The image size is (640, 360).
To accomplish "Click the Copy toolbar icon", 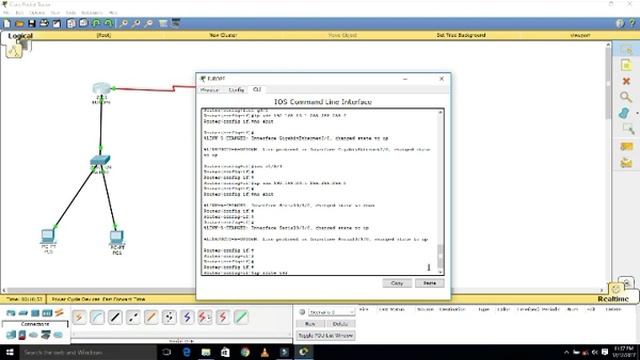I will (x=71, y=24).
